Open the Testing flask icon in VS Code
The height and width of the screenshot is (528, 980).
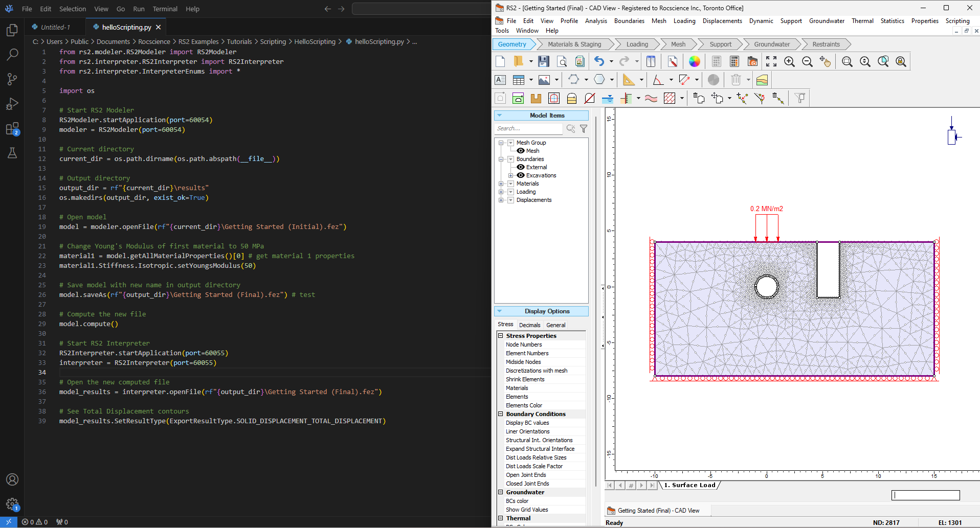click(x=12, y=153)
